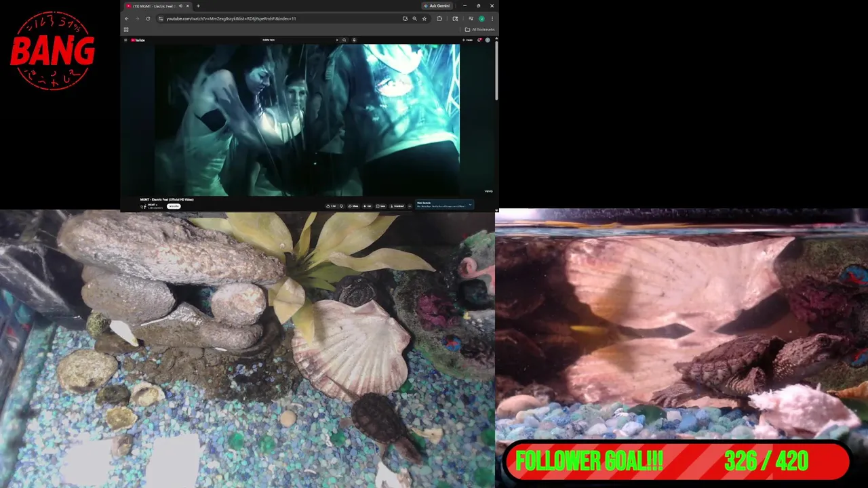
Task: Minimize the Chrome window
Action: (465, 6)
